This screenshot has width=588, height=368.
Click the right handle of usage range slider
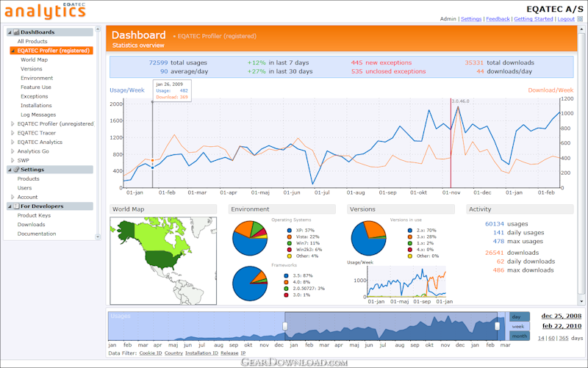point(498,326)
